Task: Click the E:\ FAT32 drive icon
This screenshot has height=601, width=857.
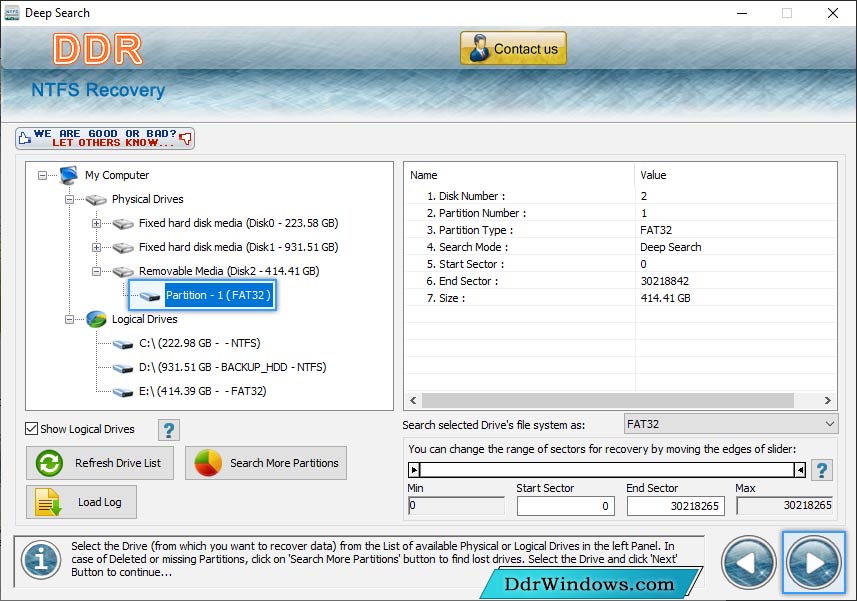Action: tap(123, 392)
